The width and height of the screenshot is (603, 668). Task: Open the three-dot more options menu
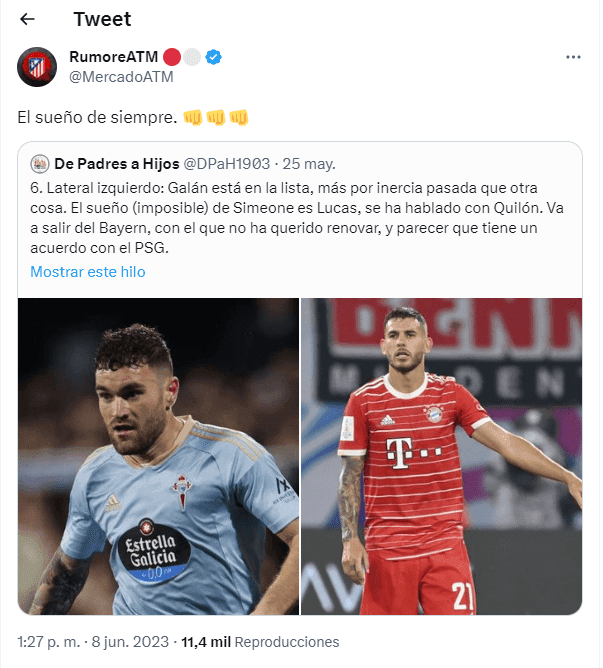tap(573, 57)
